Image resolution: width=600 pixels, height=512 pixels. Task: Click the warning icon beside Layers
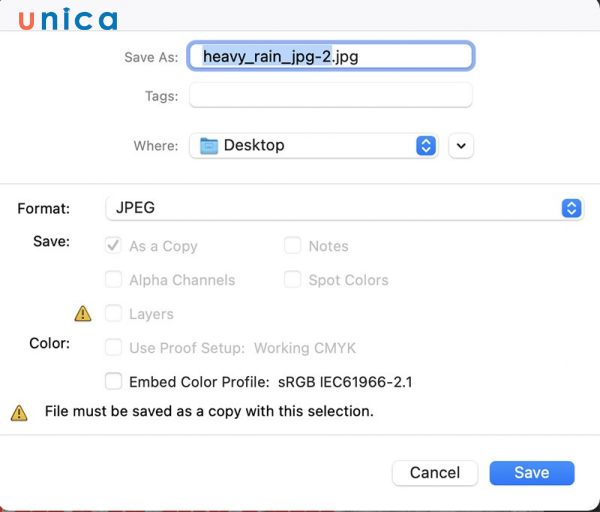pos(83,314)
